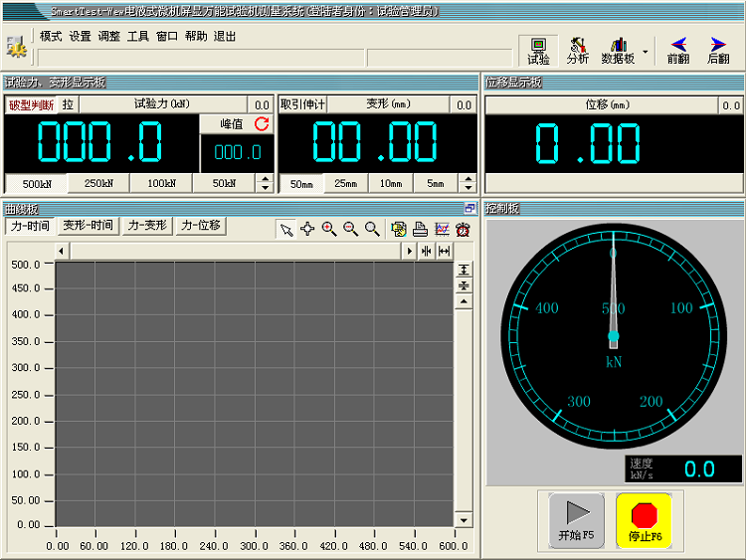This screenshot has height=560, width=746.
Task: Select the pointer arrow tool in curve toolbar
Action: pyautogui.click(x=286, y=230)
